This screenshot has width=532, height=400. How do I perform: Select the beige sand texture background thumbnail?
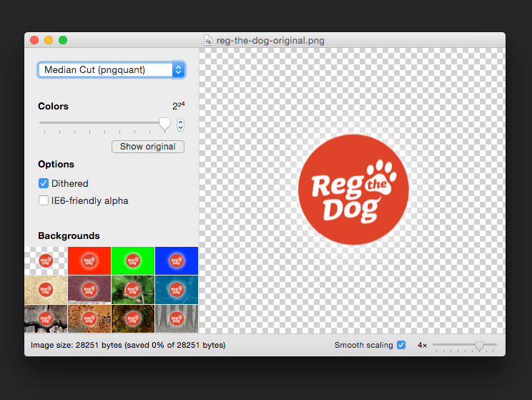click(x=46, y=290)
